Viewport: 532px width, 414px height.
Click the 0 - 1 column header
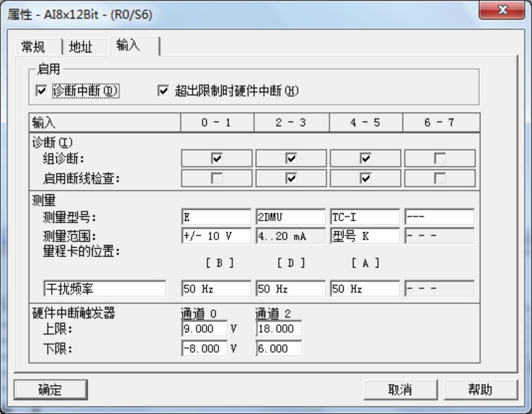coord(217,122)
